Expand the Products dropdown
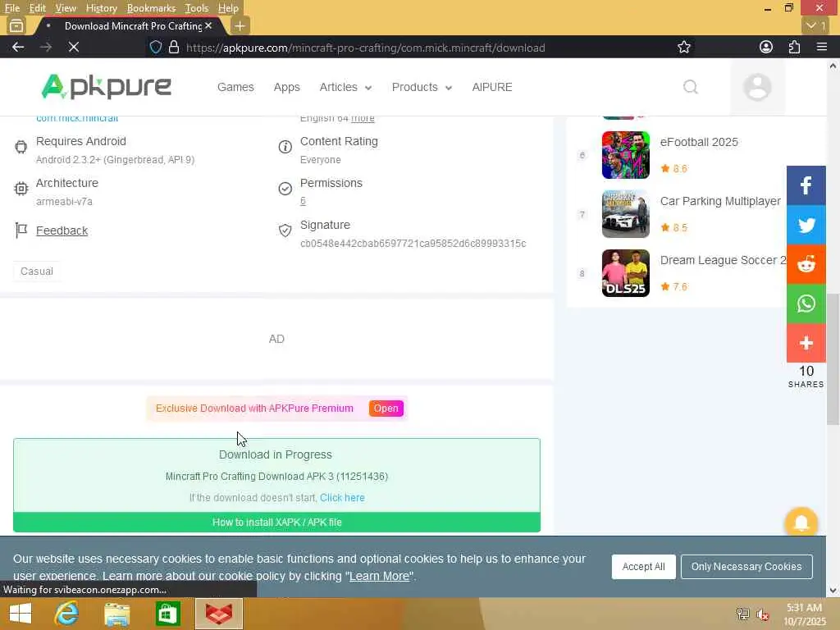840x630 pixels. click(422, 87)
